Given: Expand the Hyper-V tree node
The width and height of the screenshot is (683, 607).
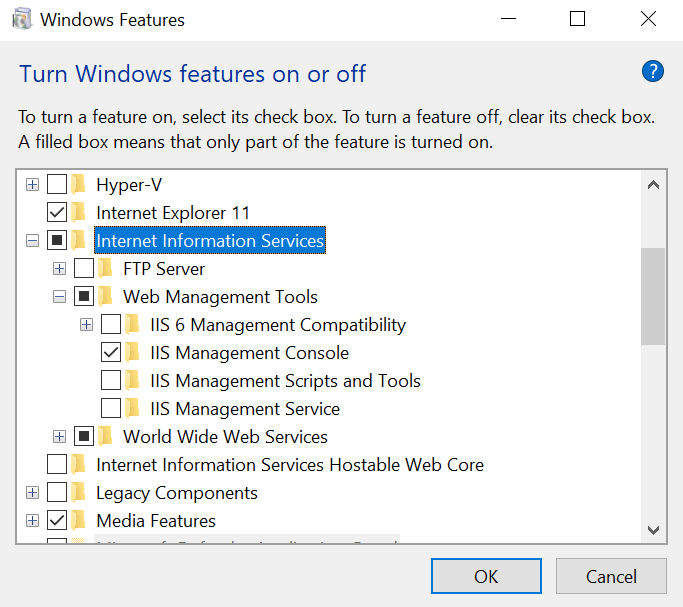Looking at the screenshot, I should (32, 185).
